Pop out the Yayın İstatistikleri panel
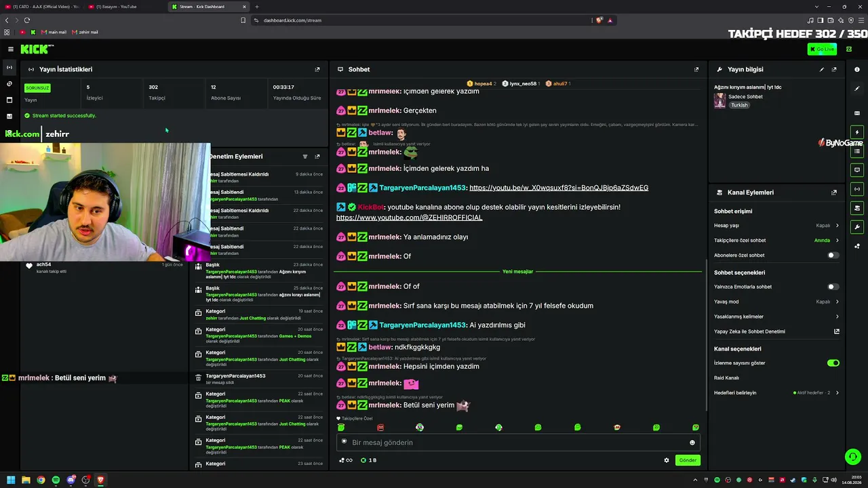 [317, 69]
